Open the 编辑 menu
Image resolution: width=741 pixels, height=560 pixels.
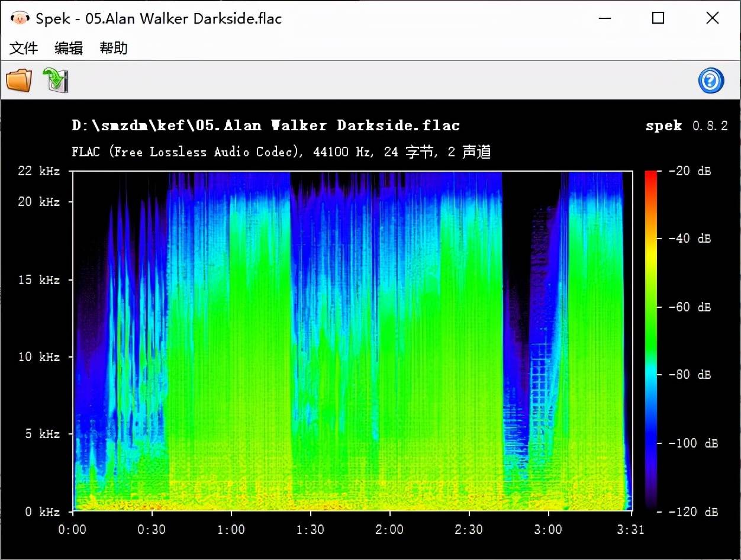[69, 48]
